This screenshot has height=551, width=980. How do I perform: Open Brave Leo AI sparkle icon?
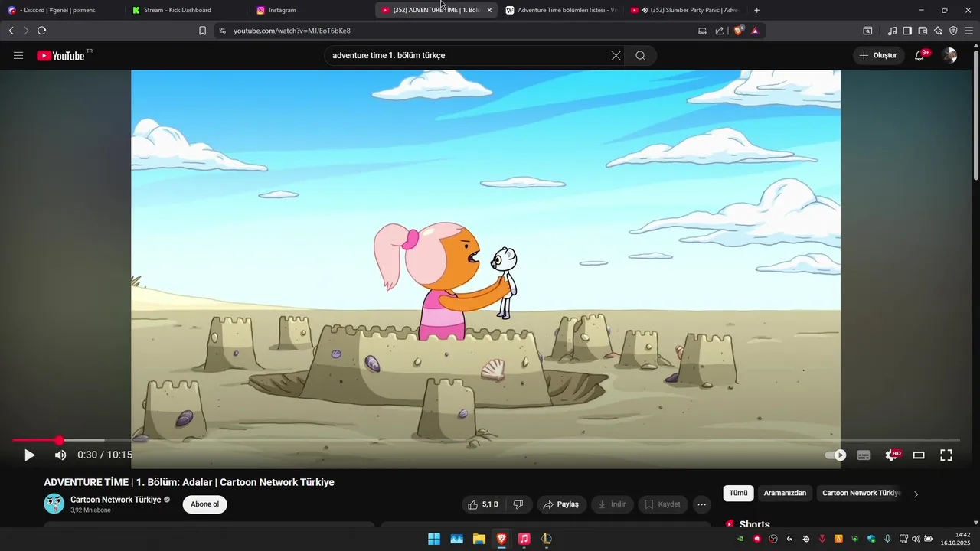(x=938, y=31)
